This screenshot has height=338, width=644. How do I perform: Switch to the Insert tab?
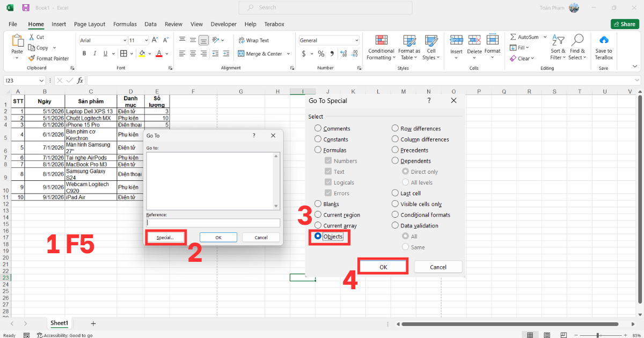coord(59,24)
